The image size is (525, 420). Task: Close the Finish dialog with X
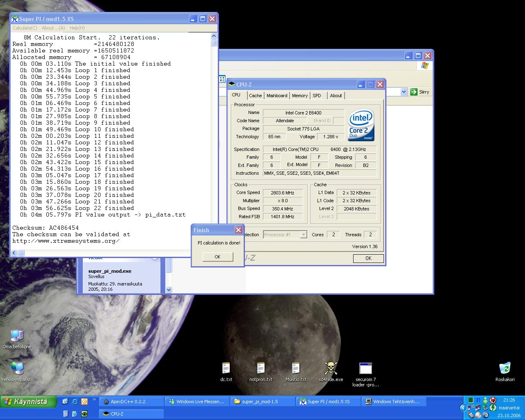click(x=238, y=230)
